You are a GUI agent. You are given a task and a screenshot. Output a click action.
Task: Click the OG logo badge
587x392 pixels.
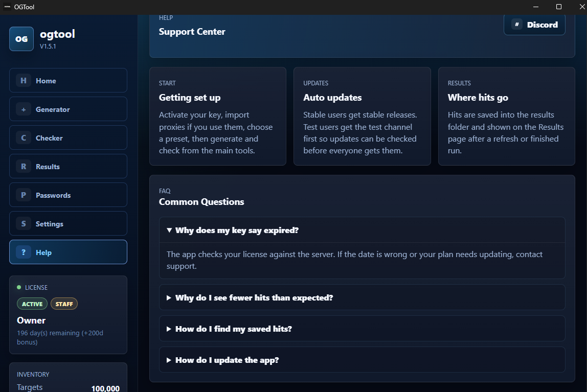(21, 39)
